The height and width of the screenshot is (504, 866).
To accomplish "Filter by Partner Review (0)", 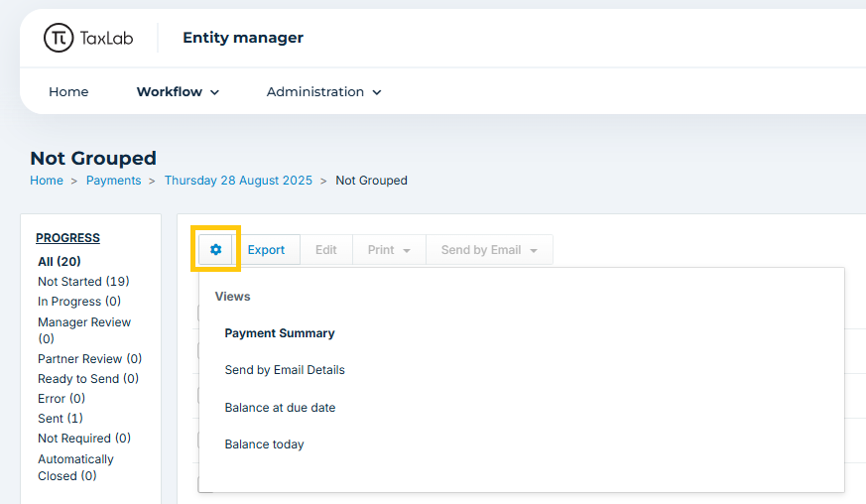I will pos(89,359).
